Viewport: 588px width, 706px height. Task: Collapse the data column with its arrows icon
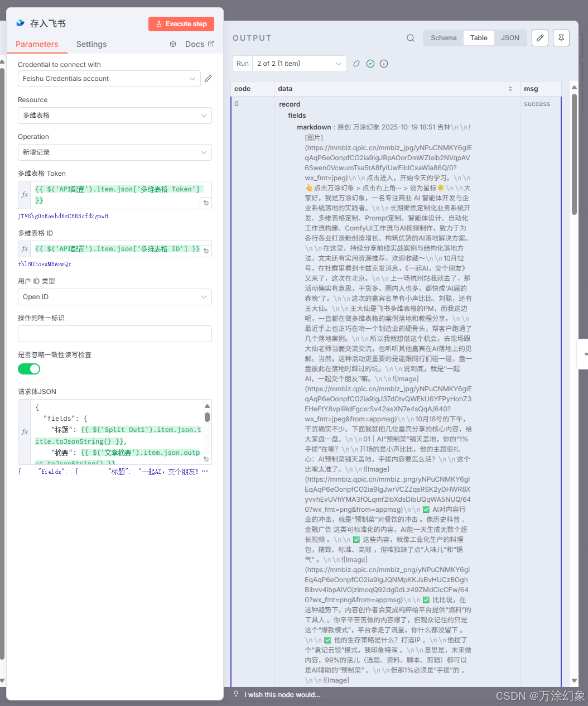coord(510,89)
